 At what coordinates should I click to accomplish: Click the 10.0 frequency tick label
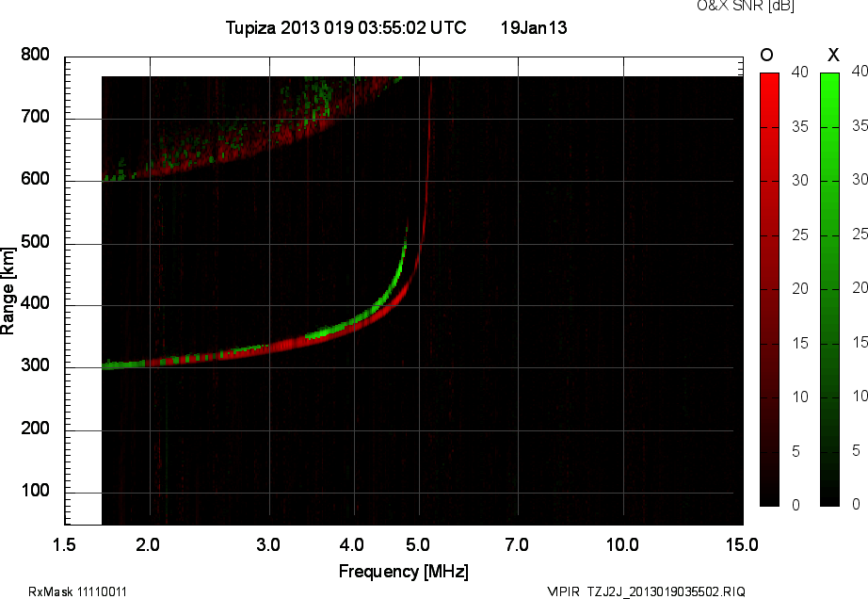click(622, 544)
